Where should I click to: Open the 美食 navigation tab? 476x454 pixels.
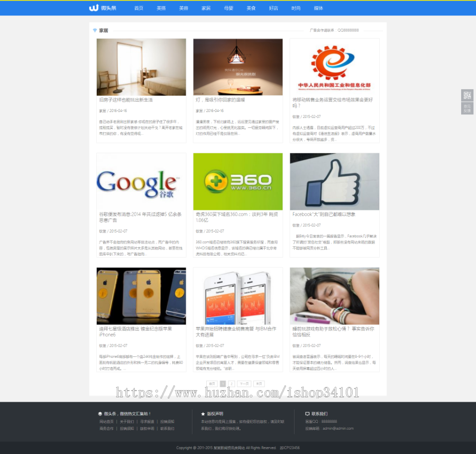(251, 8)
